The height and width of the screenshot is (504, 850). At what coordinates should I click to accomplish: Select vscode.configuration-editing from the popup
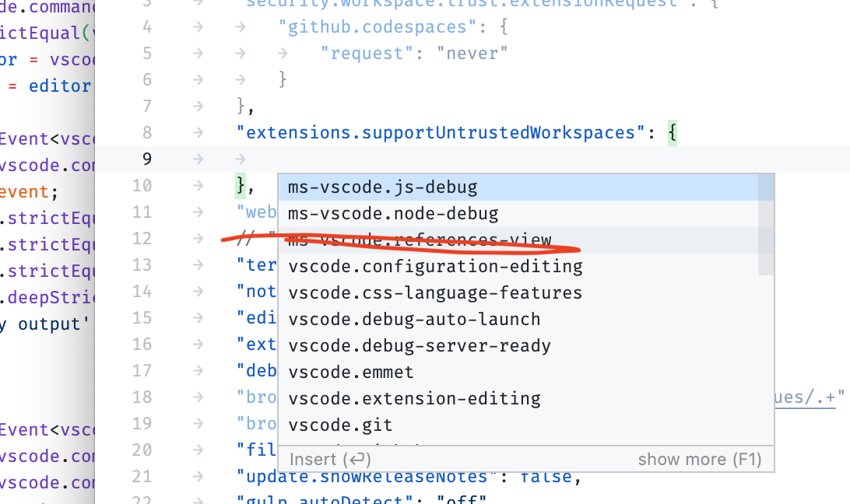click(x=434, y=266)
